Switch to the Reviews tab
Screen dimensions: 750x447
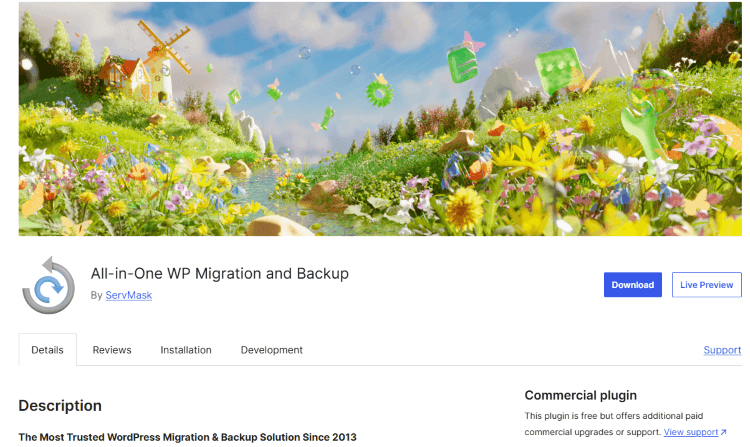(112, 350)
